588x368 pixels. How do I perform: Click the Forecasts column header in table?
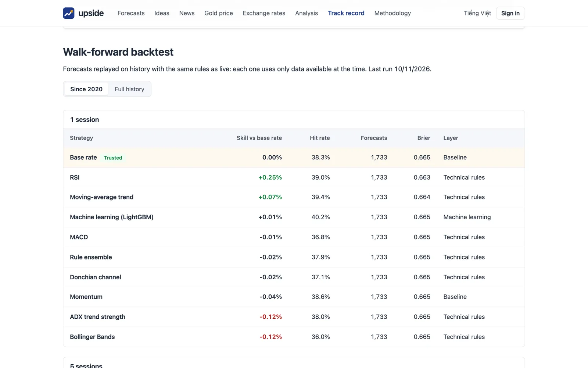(374, 138)
